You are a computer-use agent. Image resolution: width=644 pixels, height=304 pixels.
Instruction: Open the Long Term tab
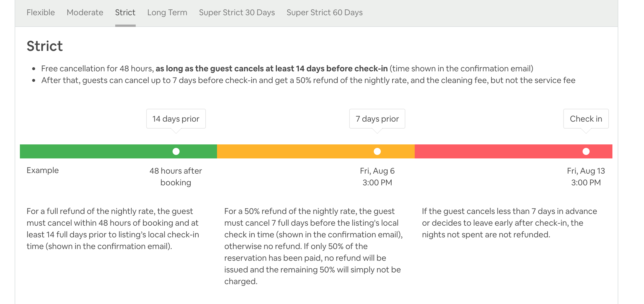pyautogui.click(x=167, y=13)
